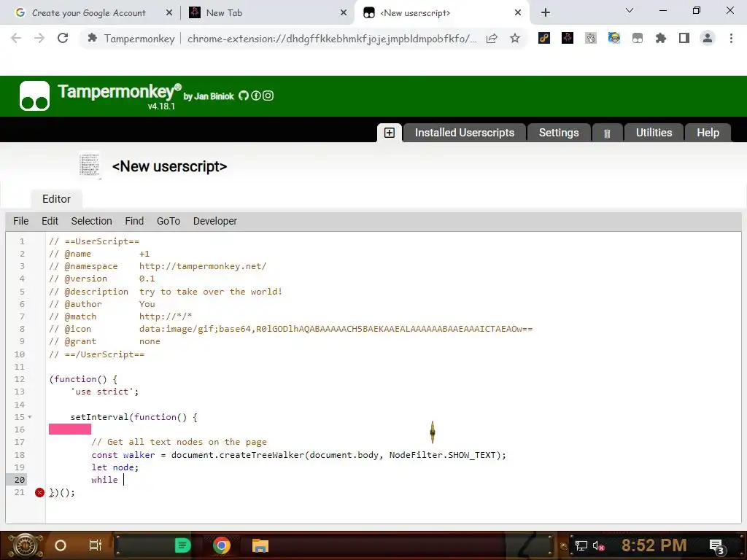
Task: Open File Explorer from taskbar
Action: click(x=260, y=545)
